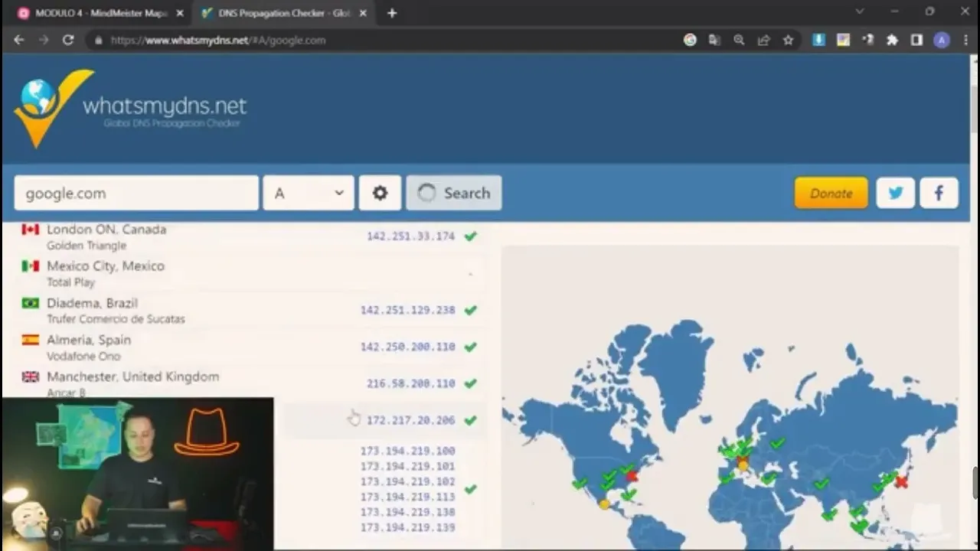Click the Spain flag for Almeria
The height and width of the screenshot is (551, 980).
pos(30,340)
